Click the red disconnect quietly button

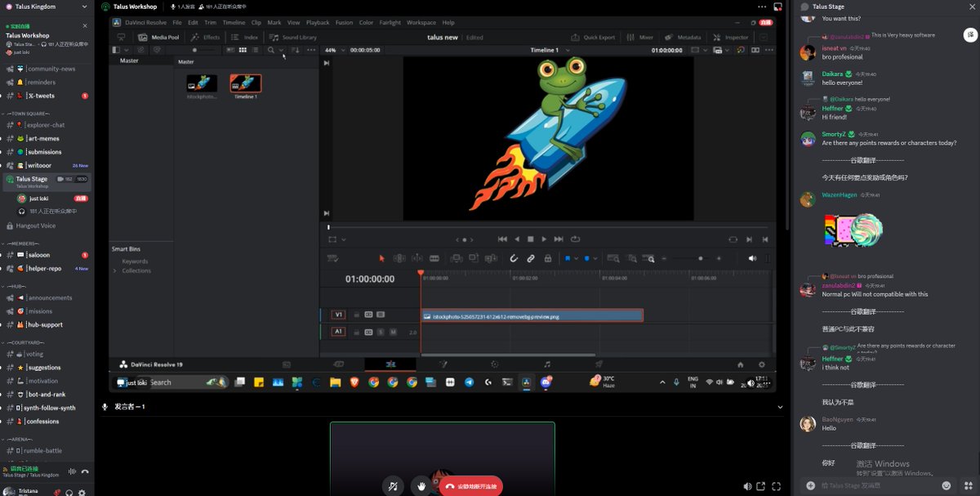[471, 485]
